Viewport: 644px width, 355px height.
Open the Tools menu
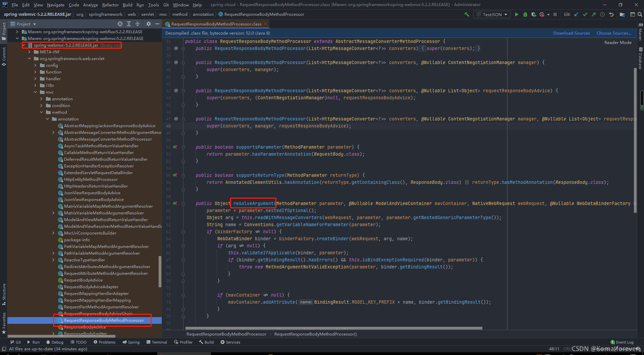(x=153, y=5)
